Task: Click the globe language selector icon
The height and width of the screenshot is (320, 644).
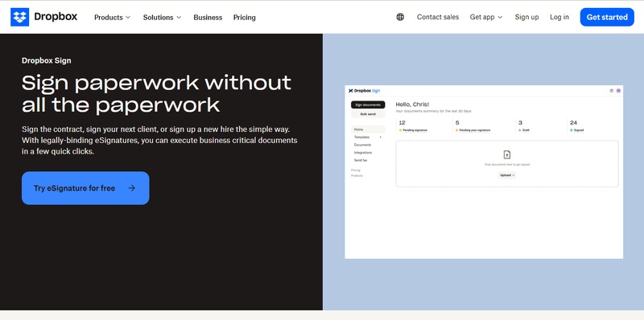Action: (x=400, y=17)
